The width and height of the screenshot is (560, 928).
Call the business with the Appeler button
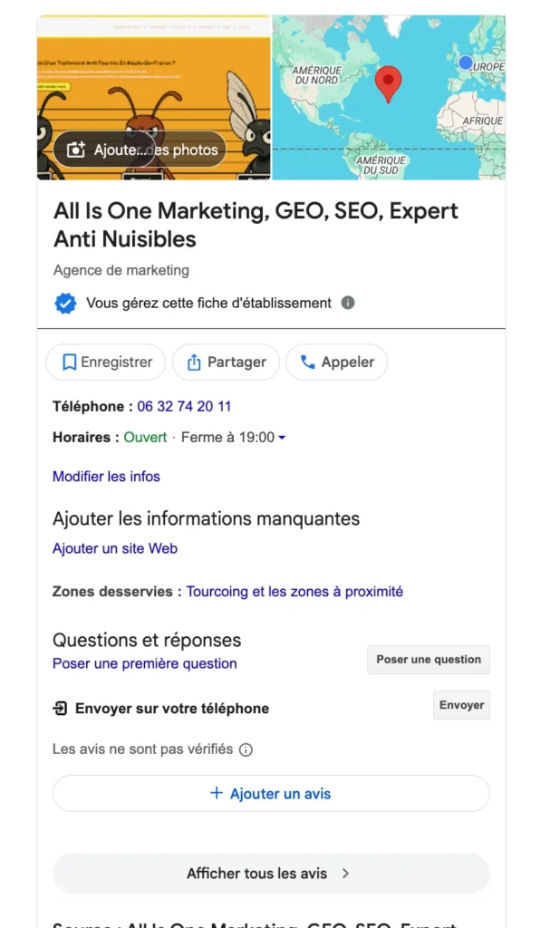pos(336,362)
